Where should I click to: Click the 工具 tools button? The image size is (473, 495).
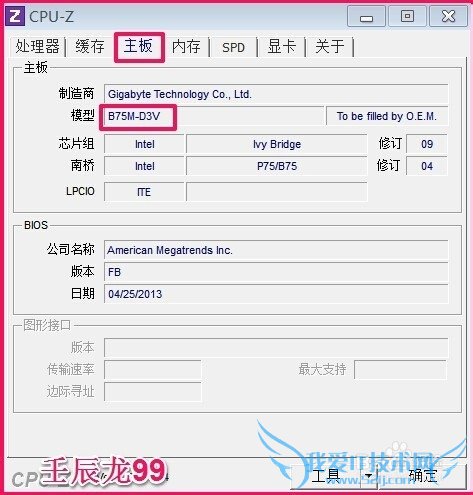click(326, 476)
